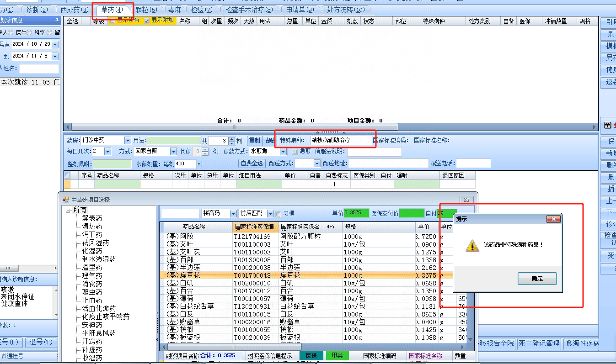The image size is (616, 364).
Task: Open the end date 2024/11/5 picker
Action: [x=55, y=56]
